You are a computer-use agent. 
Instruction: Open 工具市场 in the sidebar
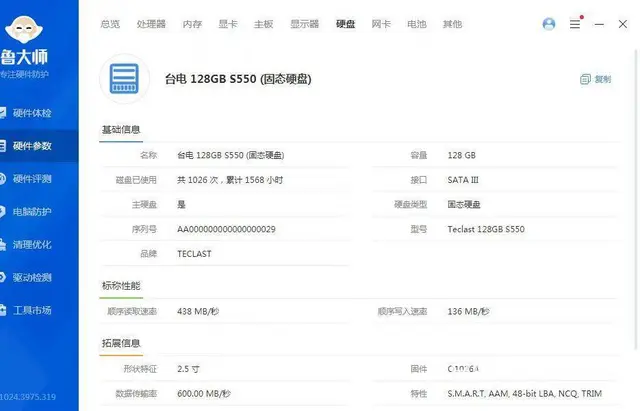tap(32, 311)
